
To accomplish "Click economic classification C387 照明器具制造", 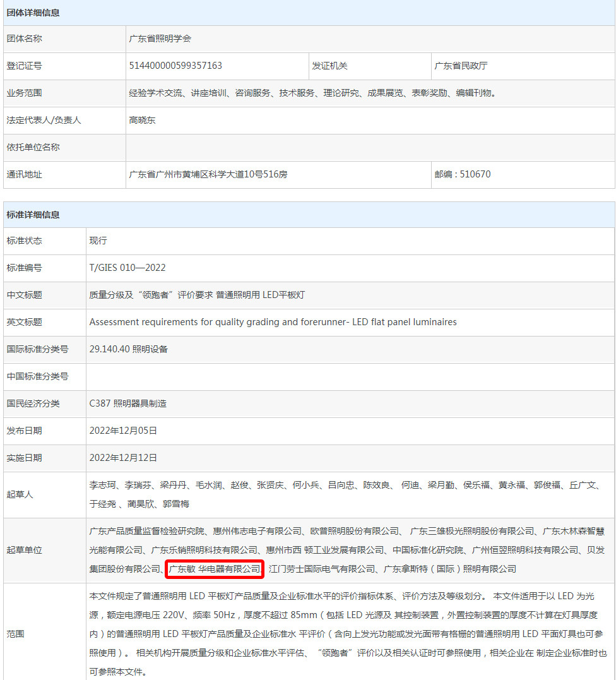I will 128,403.
